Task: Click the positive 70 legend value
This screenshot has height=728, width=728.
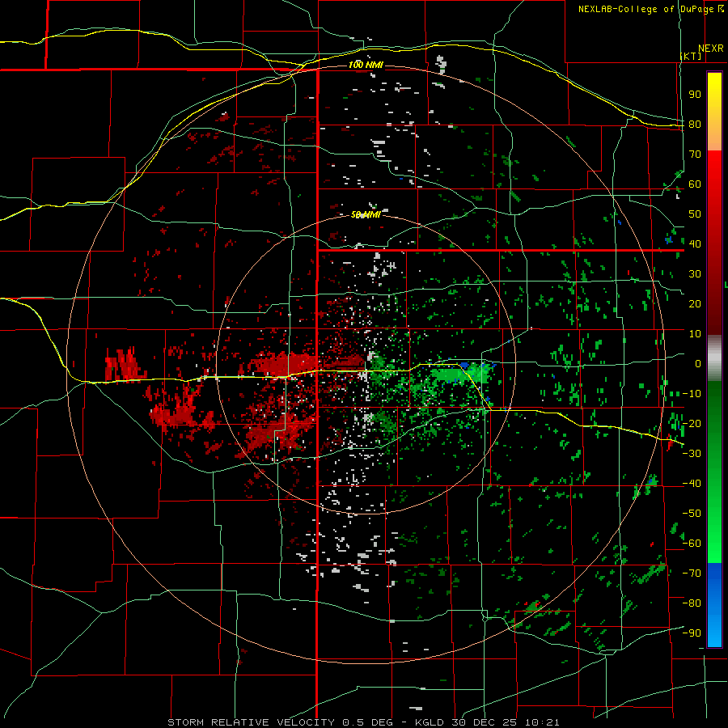Action: pos(695,154)
